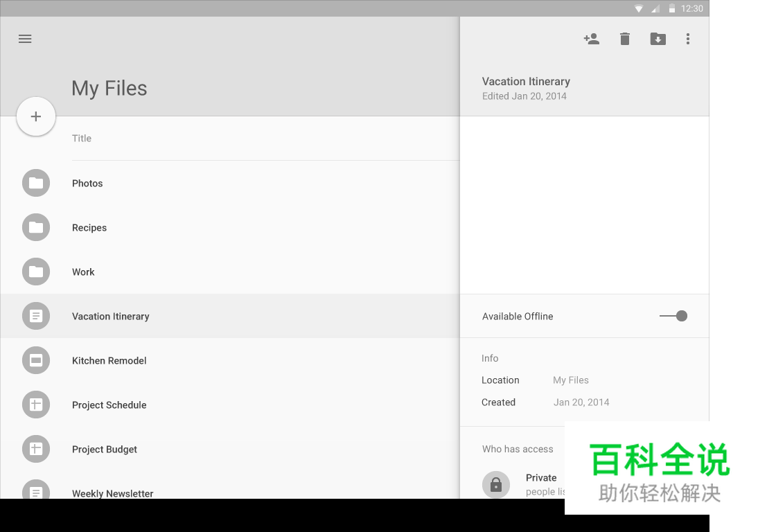View Who has access details
This screenshot has height=532, width=776.
pyautogui.click(x=518, y=449)
